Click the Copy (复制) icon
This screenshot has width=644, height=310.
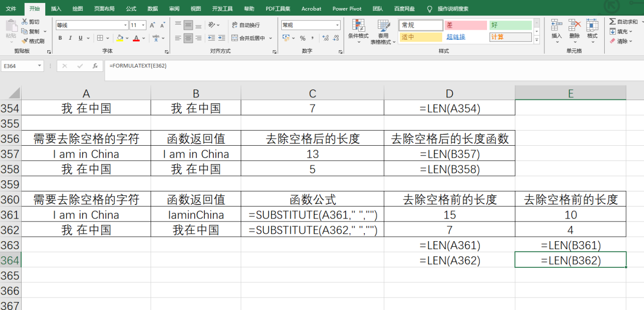click(x=25, y=31)
